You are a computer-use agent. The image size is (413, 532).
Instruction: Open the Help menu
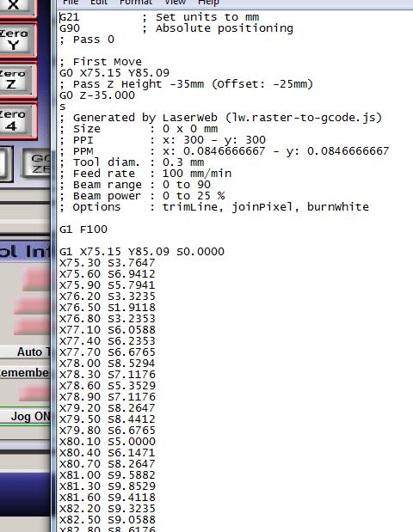208,3
